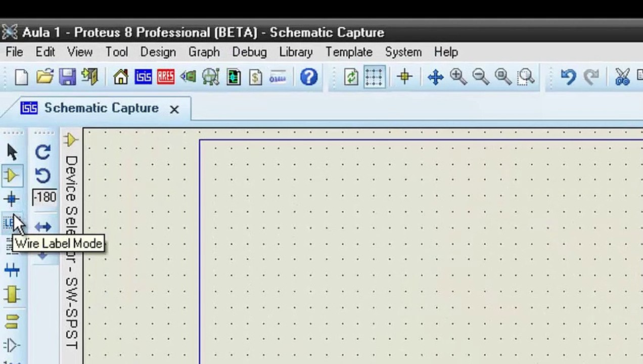643x364 pixels.
Task: Select the Device Pins Mode tool
Action: pyautogui.click(x=12, y=345)
